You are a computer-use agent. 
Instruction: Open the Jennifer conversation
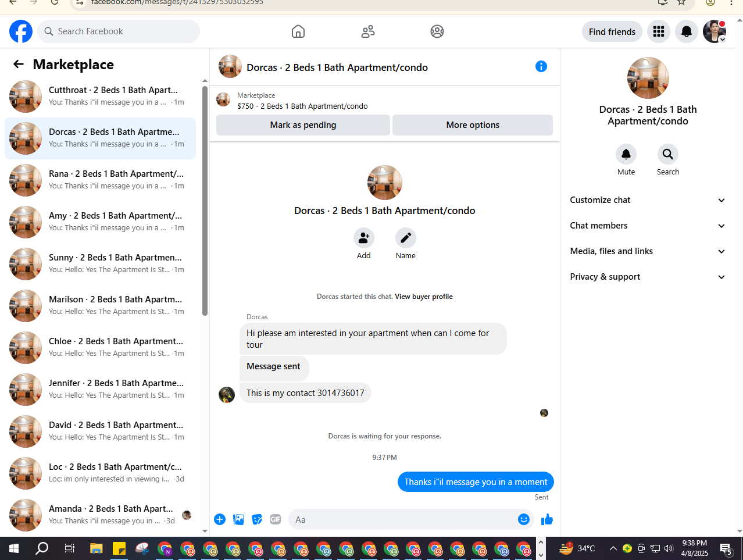(x=101, y=390)
